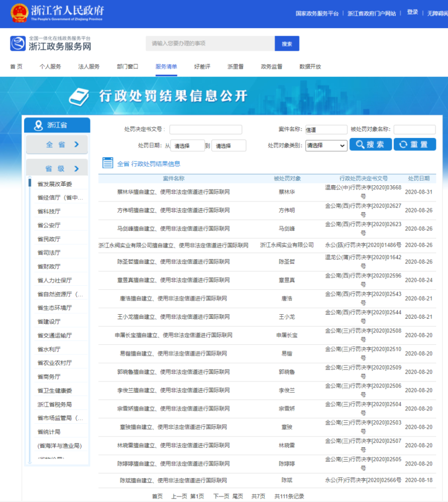
Task: Click the blue 搜索 button with magnifier icon
Action: point(370,145)
